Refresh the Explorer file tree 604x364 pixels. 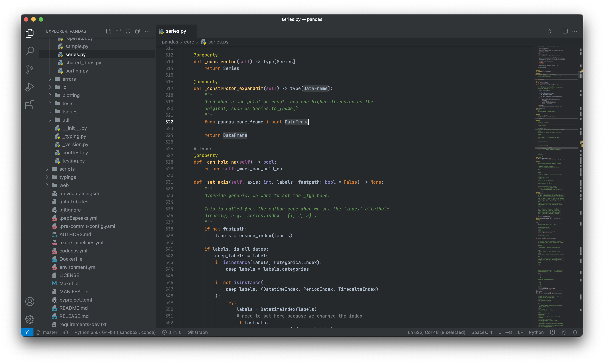point(128,31)
